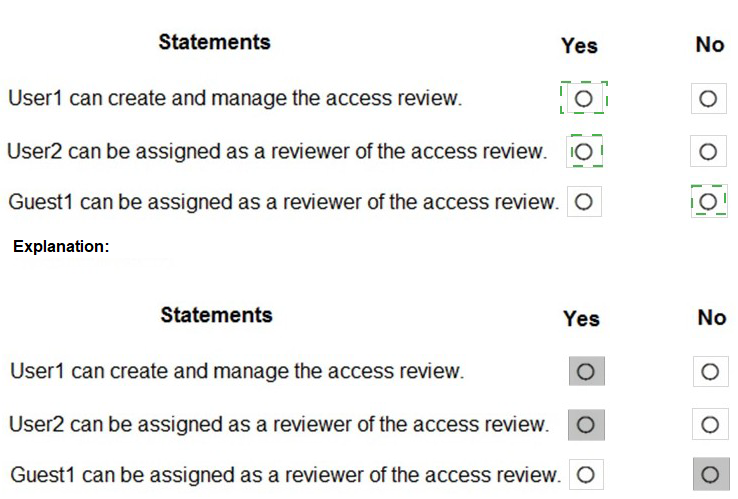This screenshot has width=738, height=499.
Task: Select No for User1 in explanation table
Action: tap(709, 372)
